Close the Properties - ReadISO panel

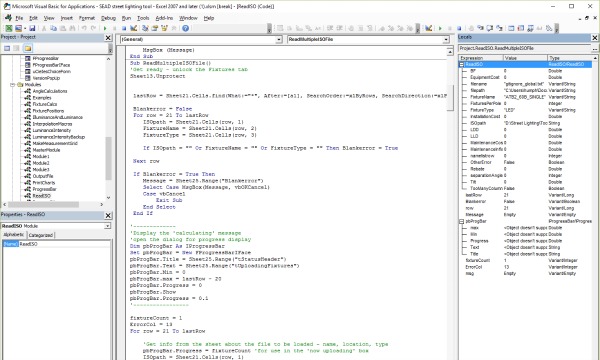pos(108,215)
